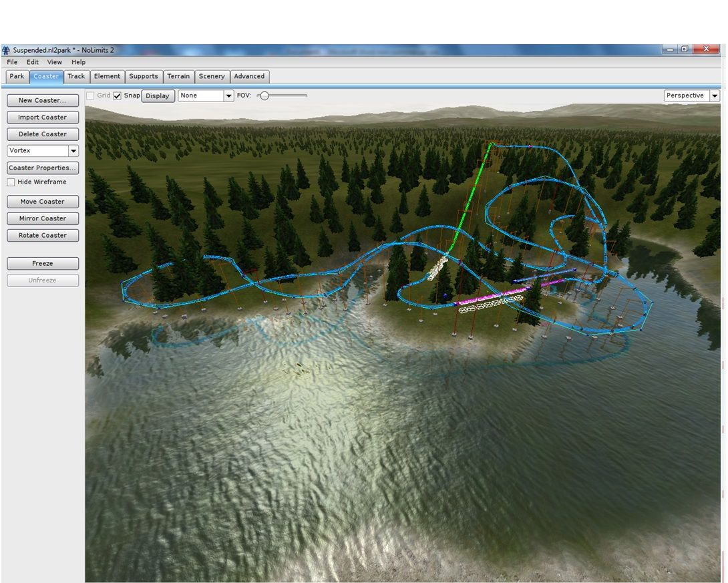Switch to the Track tab

pos(75,76)
